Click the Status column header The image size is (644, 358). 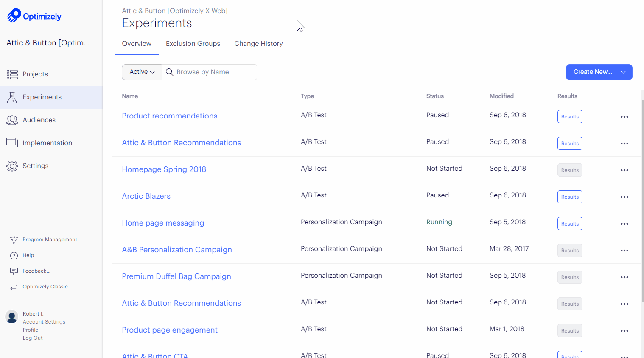click(x=435, y=96)
